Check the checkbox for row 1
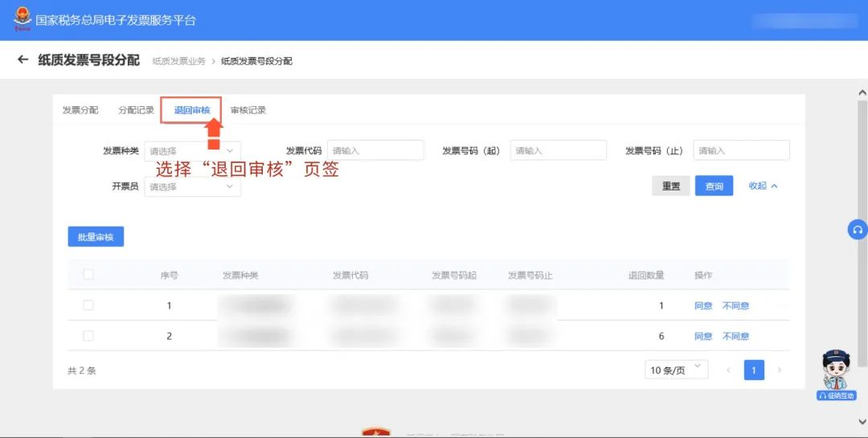The height and width of the screenshot is (438, 868). point(88,305)
